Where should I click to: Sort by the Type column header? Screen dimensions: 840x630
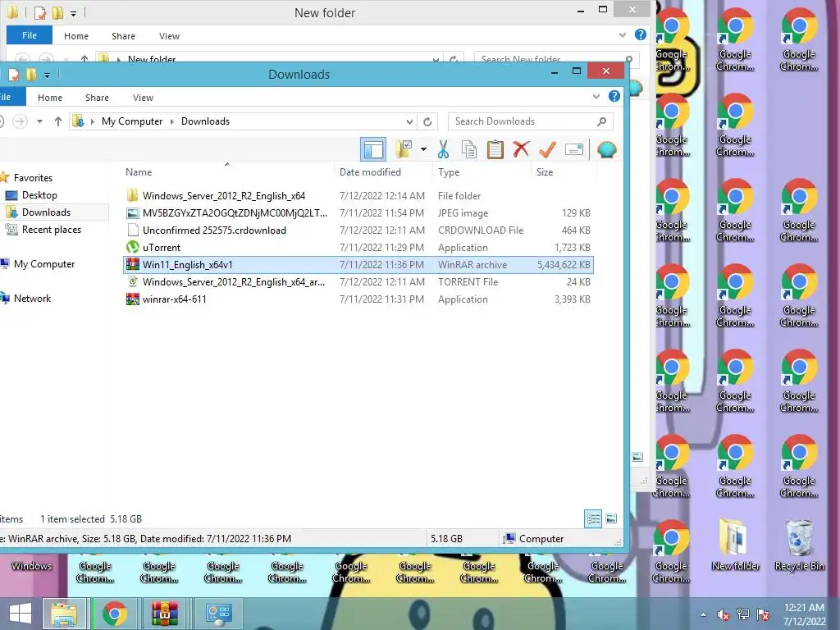pyautogui.click(x=449, y=172)
